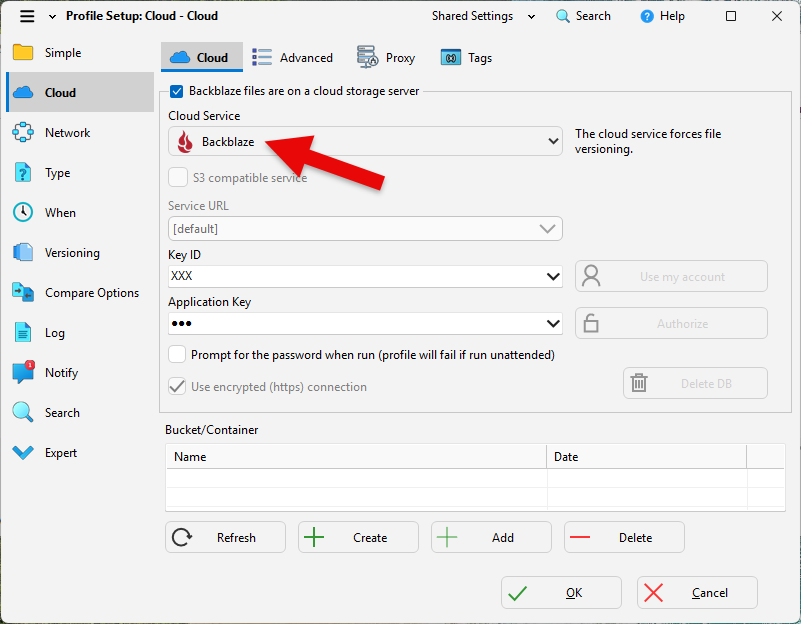This screenshot has width=801, height=624.
Task: Expand the Service URL default combo box
Action: [x=365, y=228]
